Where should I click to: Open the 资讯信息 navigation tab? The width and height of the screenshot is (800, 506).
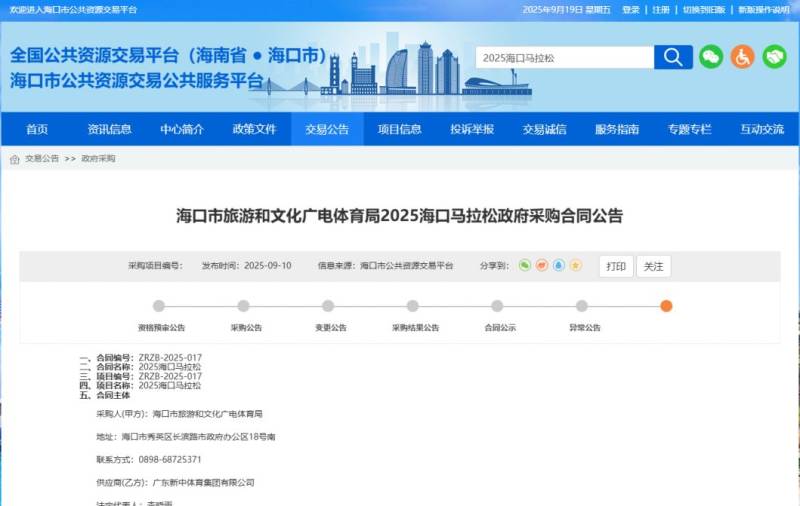tap(110, 129)
